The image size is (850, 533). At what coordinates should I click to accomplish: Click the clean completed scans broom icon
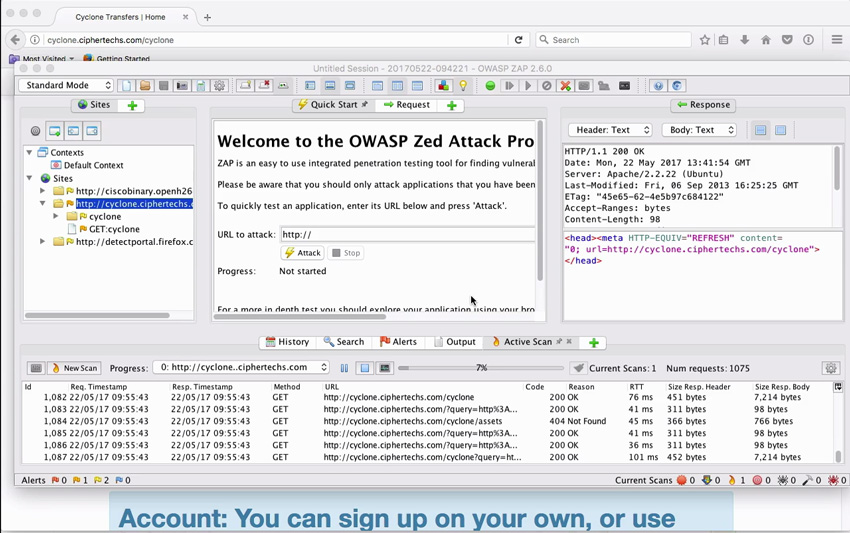[578, 368]
